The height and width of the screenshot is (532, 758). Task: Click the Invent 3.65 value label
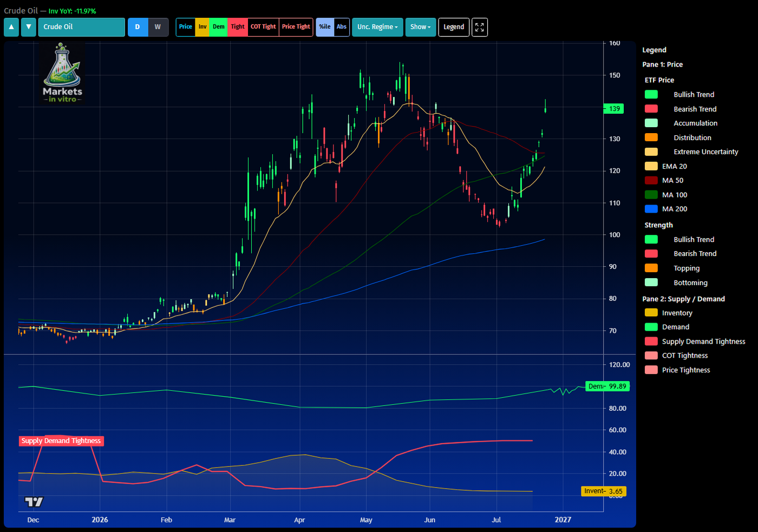[x=603, y=491]
